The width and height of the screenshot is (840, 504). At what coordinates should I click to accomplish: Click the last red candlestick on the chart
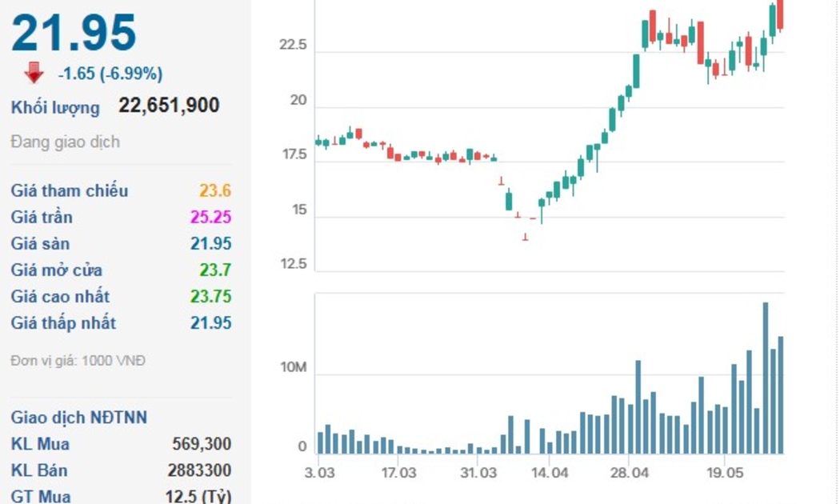click(780, 14)
